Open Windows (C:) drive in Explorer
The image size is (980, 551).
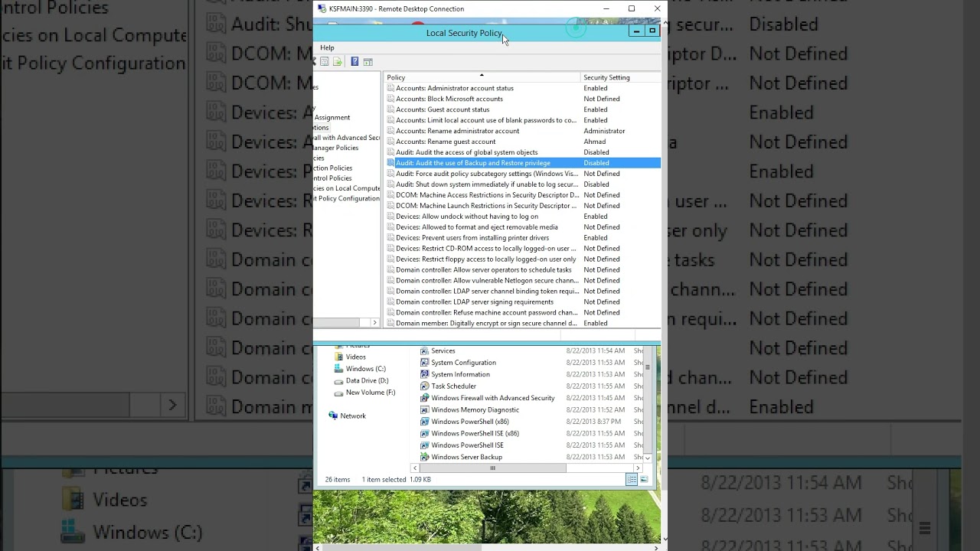point(360,369)
